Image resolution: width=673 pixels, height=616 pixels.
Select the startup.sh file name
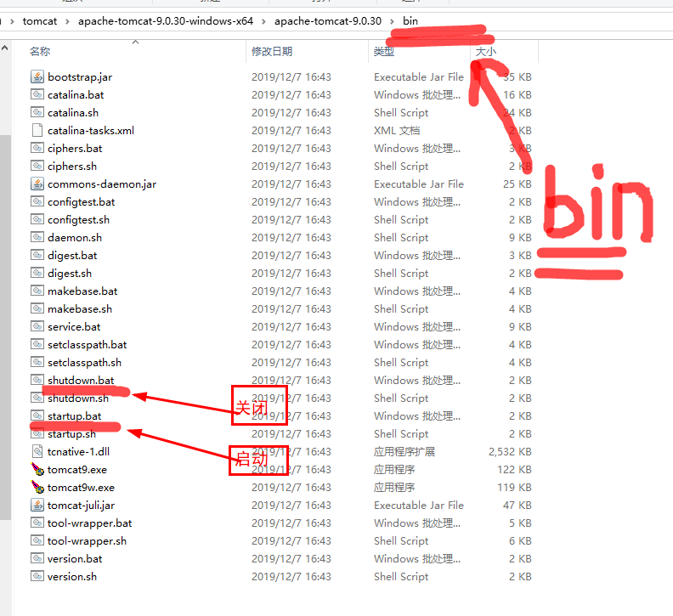click(71, 434)
